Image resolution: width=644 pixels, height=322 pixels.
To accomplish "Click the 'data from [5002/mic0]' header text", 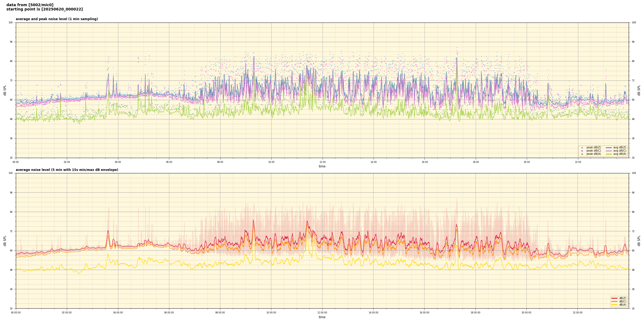I will 30,5.
